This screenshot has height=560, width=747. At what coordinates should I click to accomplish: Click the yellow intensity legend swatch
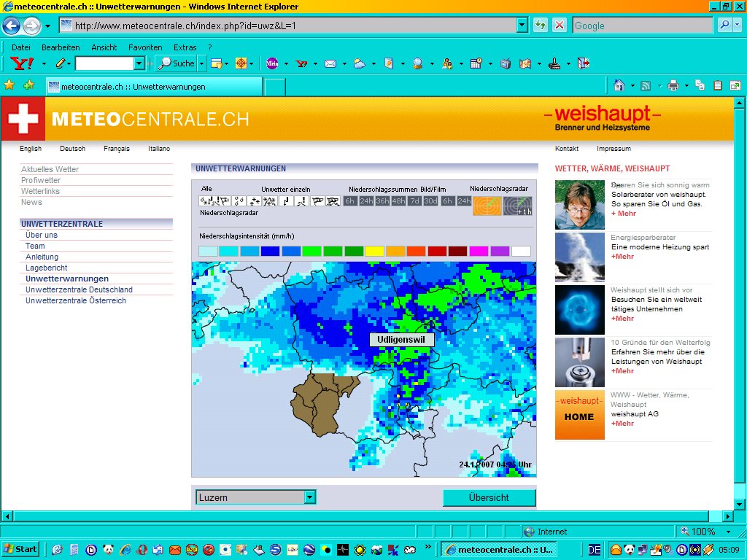click(374, 251)
